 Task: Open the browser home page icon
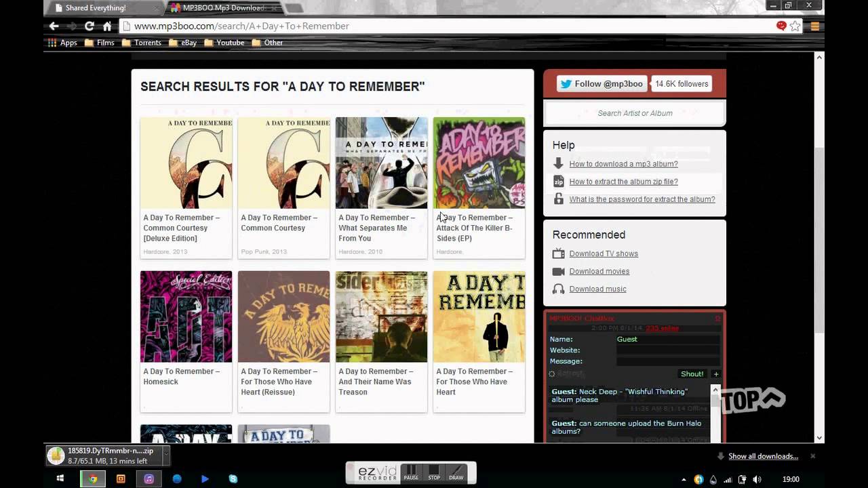coord(107,26)
